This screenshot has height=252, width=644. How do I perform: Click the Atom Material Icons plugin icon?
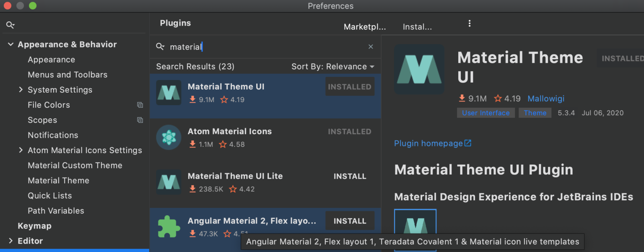[168, 137]
